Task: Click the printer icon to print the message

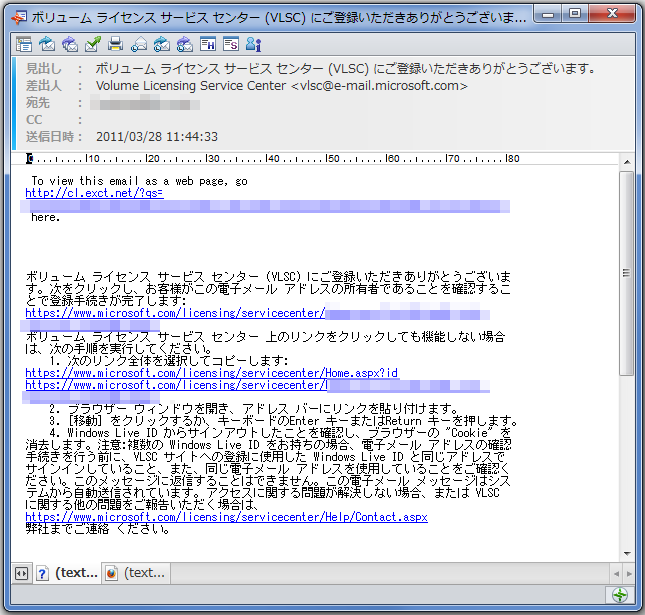Action: click(116, 44)
